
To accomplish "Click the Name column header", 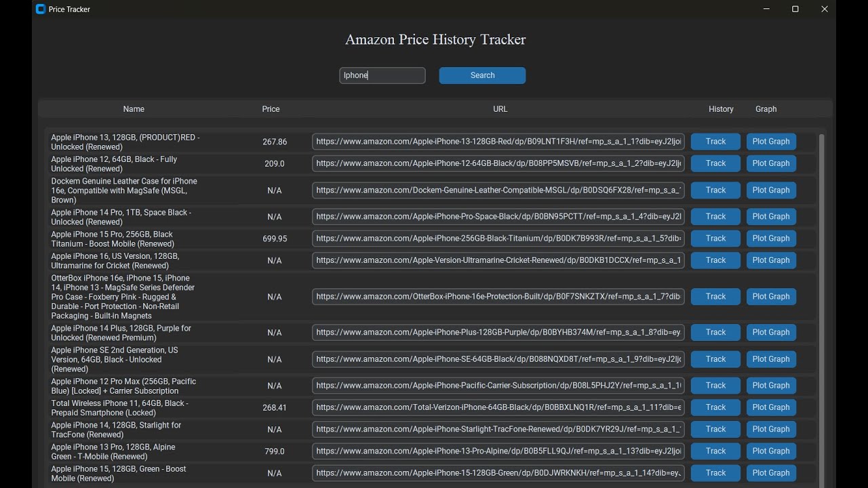I will (134, 109).
